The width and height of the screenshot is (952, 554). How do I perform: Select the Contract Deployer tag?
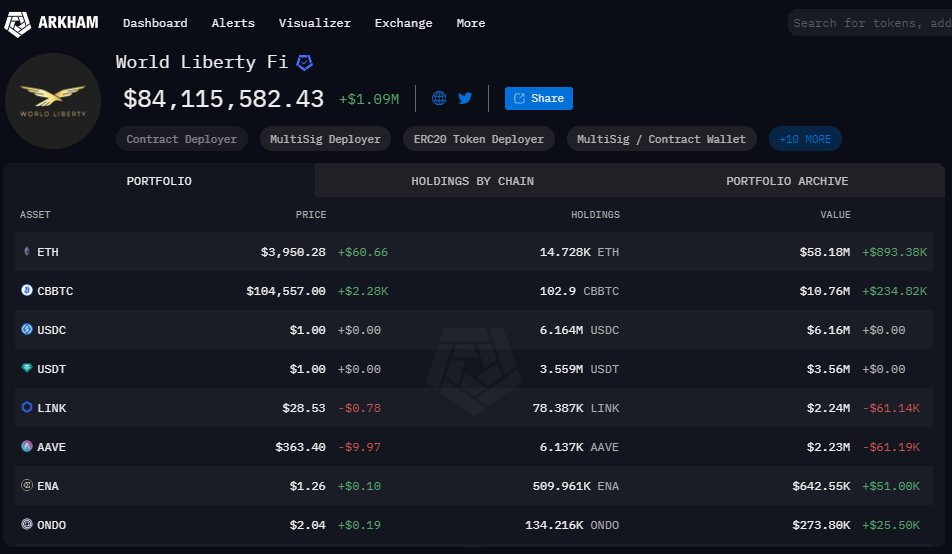pos(182,138)
